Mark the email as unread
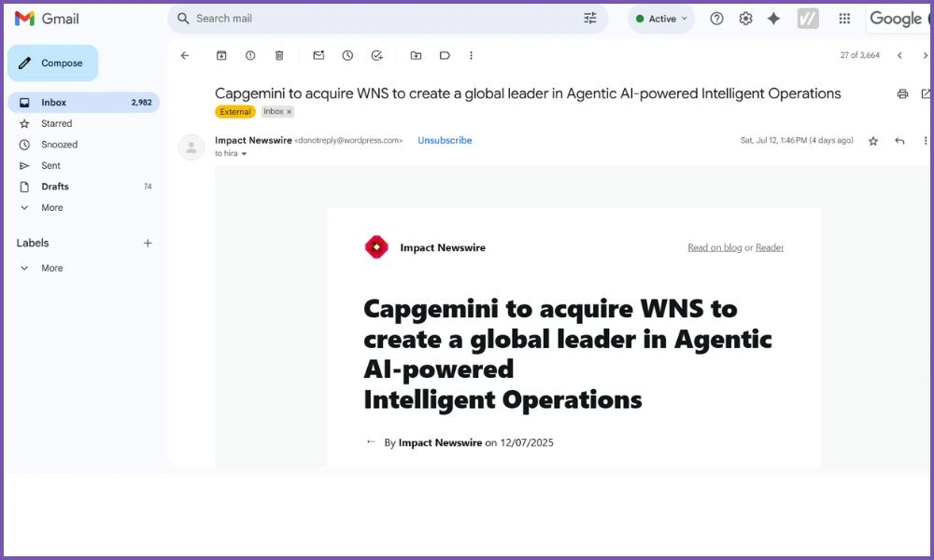This screenshot has width=934, height=560. click(x=318, y=56)
